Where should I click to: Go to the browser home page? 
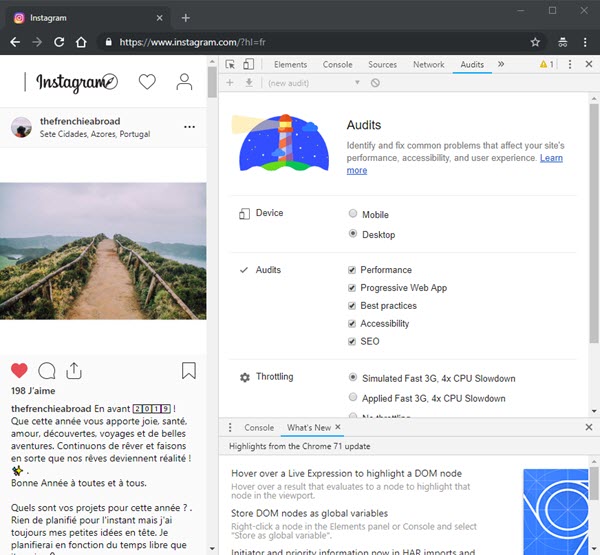81,42
